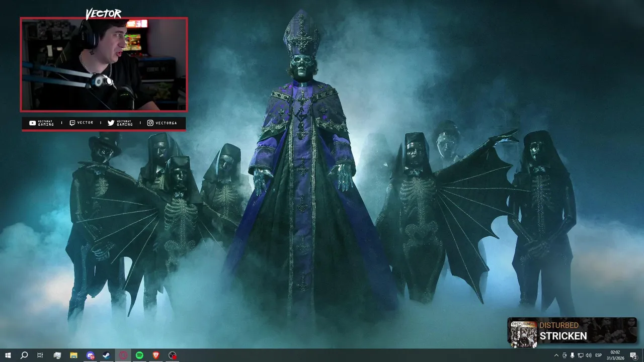Open Spotify from the taskbar
The width and height of the screenshot is (644, 362).
[139, 355]
